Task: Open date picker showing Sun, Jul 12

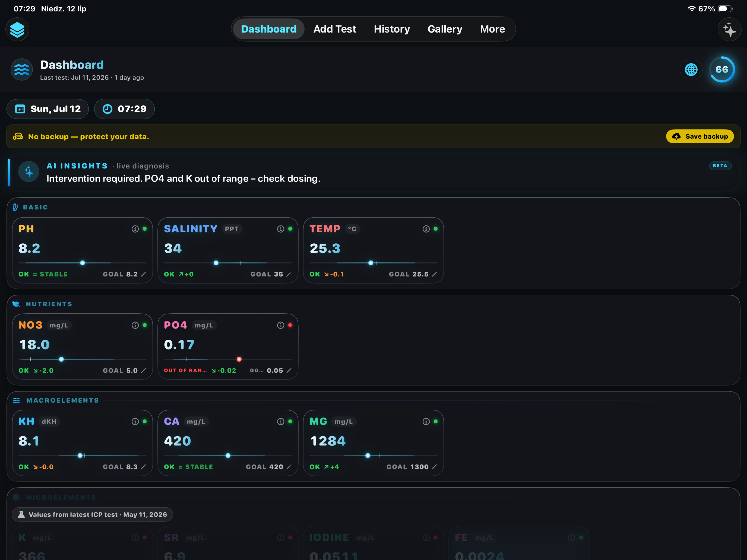Action: pyautogui.click(x=48, y=109)
